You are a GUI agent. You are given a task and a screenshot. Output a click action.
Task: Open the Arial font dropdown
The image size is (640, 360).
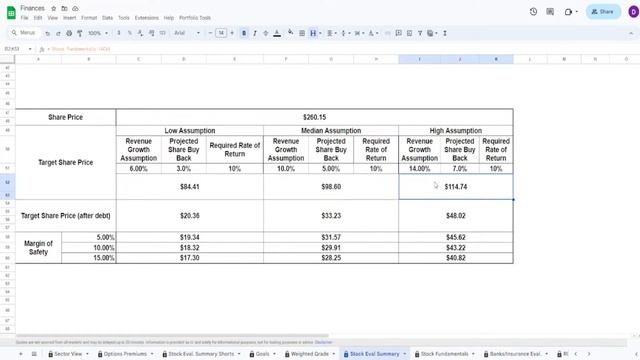click(x=187, y=33)
